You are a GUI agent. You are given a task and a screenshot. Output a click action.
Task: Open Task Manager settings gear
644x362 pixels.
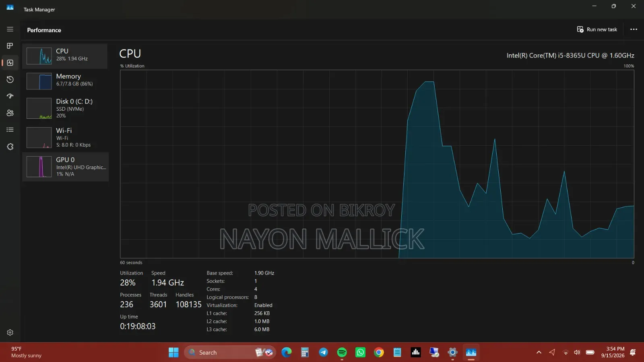coord(10,333)
